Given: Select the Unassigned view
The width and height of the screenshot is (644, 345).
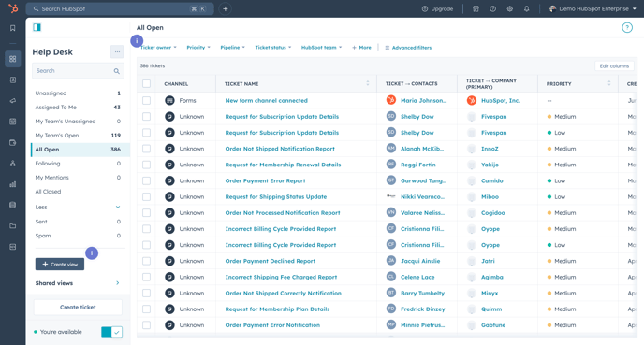Looking at the screenshot, I should click(x=78, y=93).
